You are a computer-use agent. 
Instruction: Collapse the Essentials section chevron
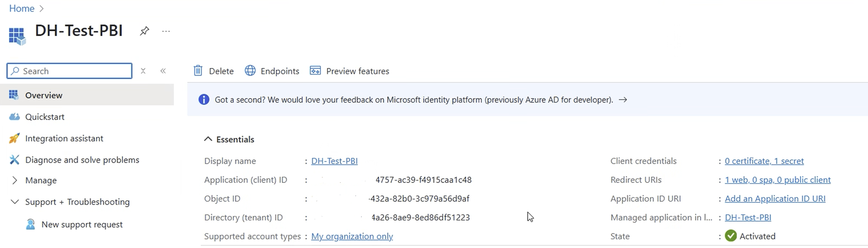tap(208, 139)
